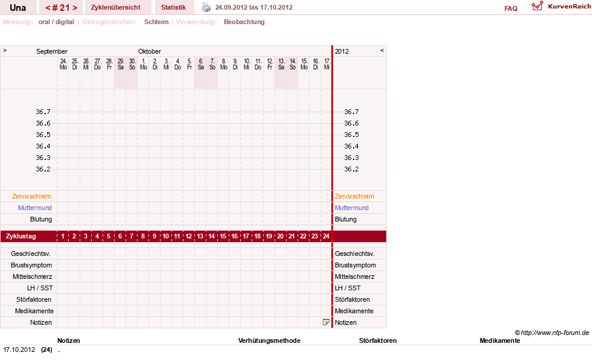Select cycle day 1 in the Zyklustag bar
Screen dimensions: 592x364
63,237
